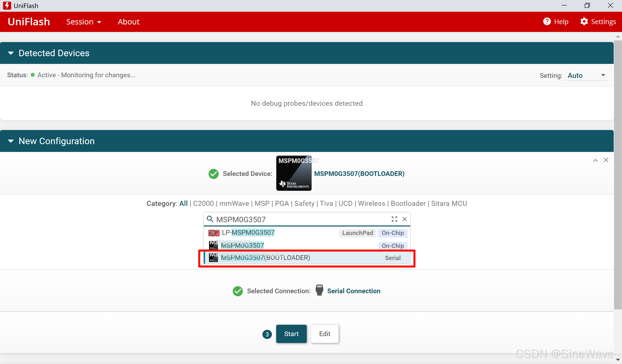Filter by mmWave category

[234, 203]
